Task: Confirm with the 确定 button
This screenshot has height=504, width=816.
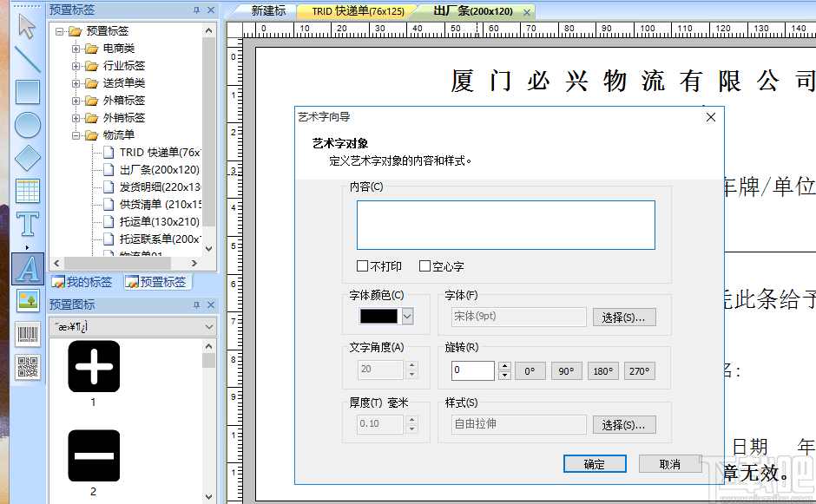Action: [x=595, y=463]
